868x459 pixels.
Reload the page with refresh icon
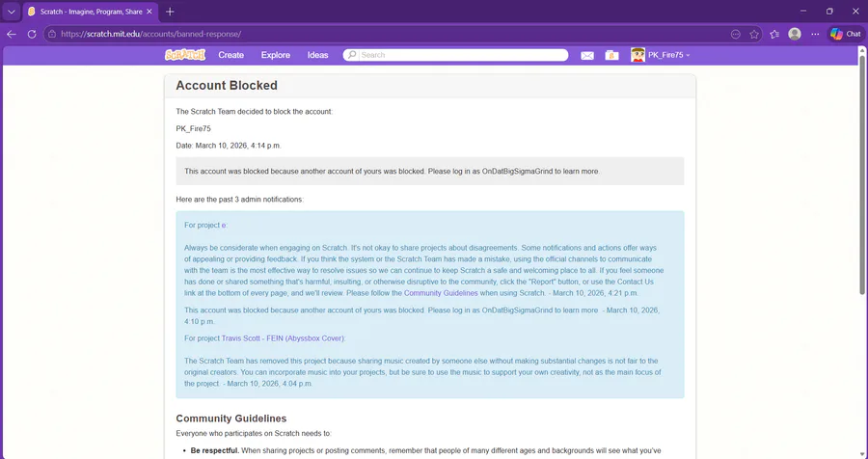(32, 34)
